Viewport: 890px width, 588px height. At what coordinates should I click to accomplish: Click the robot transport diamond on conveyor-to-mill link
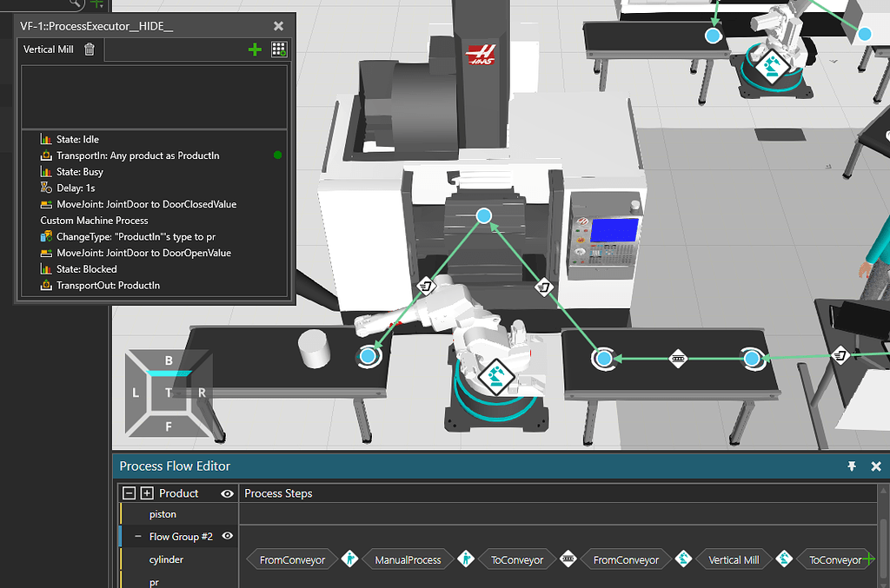pyautogui.click(x=544, y=287)
